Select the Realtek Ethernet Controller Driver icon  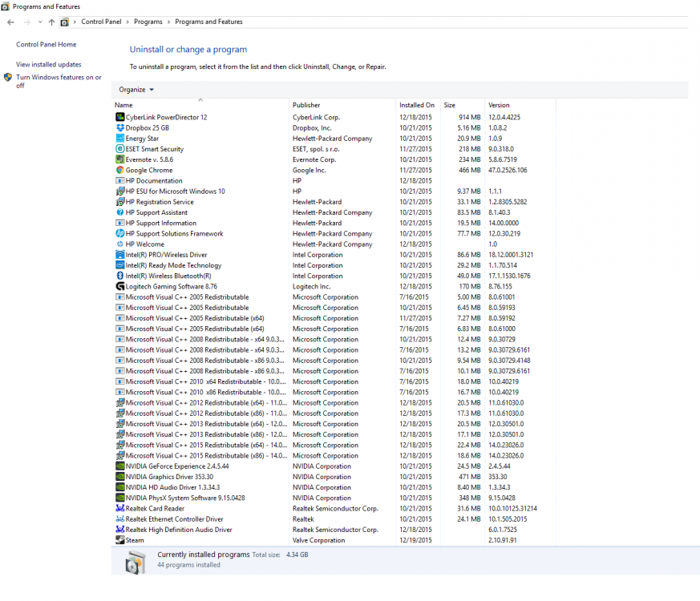point(119,519)
